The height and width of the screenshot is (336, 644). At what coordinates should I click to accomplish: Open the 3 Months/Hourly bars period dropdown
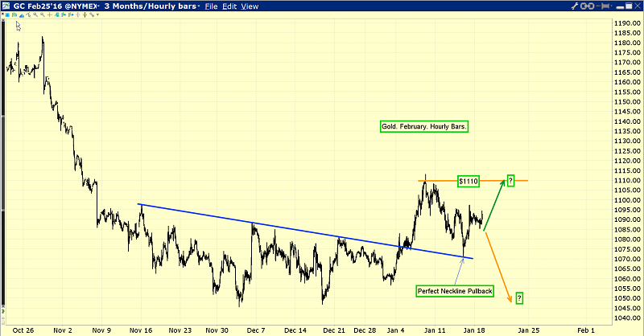point(151,6)
